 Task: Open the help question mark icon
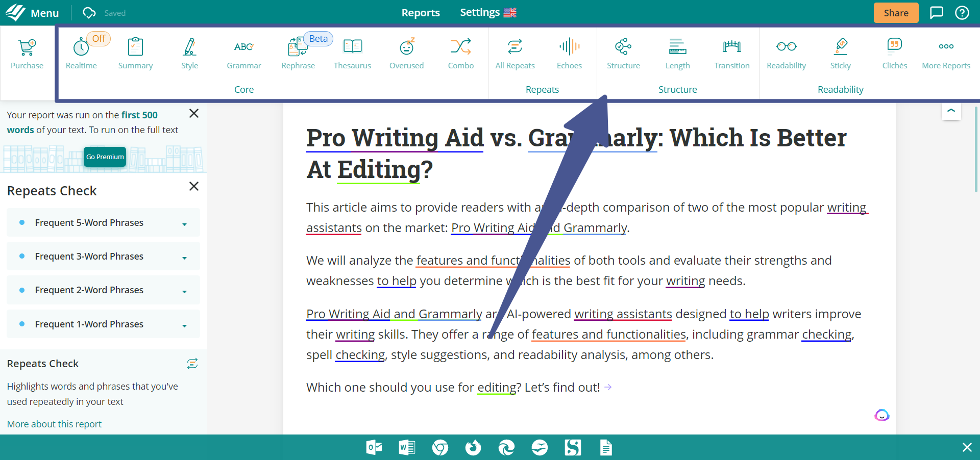click(x=962, y=13)
